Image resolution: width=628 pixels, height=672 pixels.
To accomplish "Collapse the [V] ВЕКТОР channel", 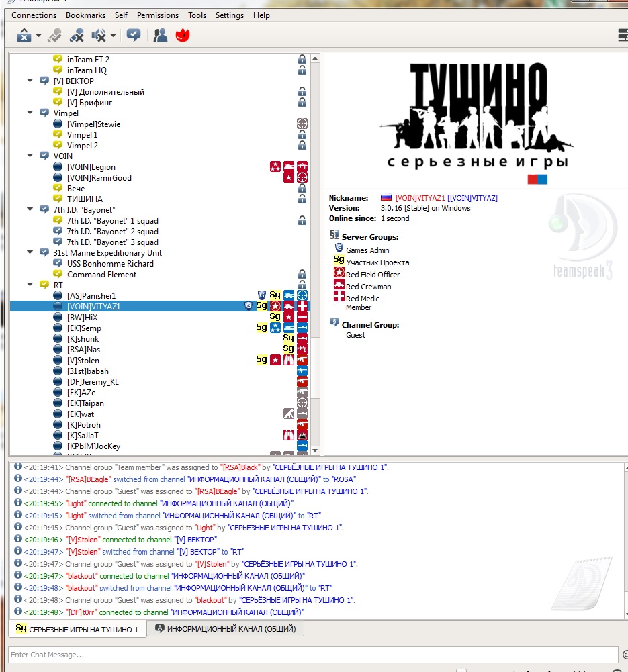I will [x=30, y=81].
